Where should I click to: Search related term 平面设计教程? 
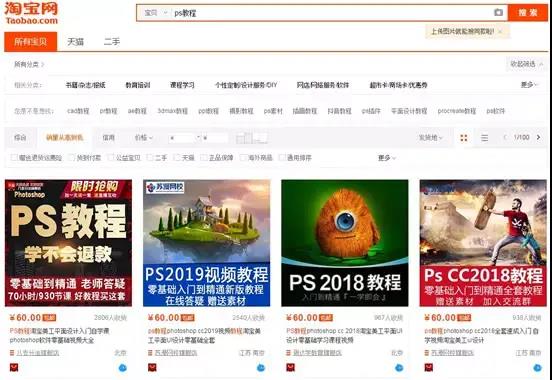pyautogui.click(x=409, y=111)
